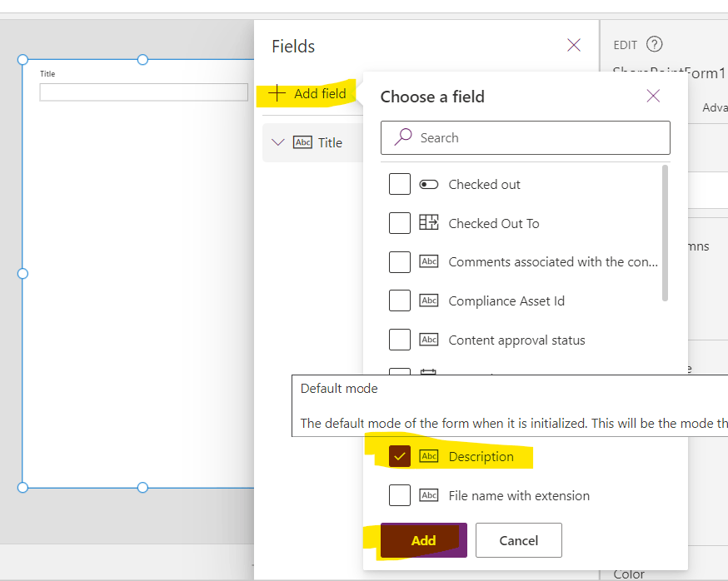Click the Abc icon beside File name with extension

click(428, 495)
